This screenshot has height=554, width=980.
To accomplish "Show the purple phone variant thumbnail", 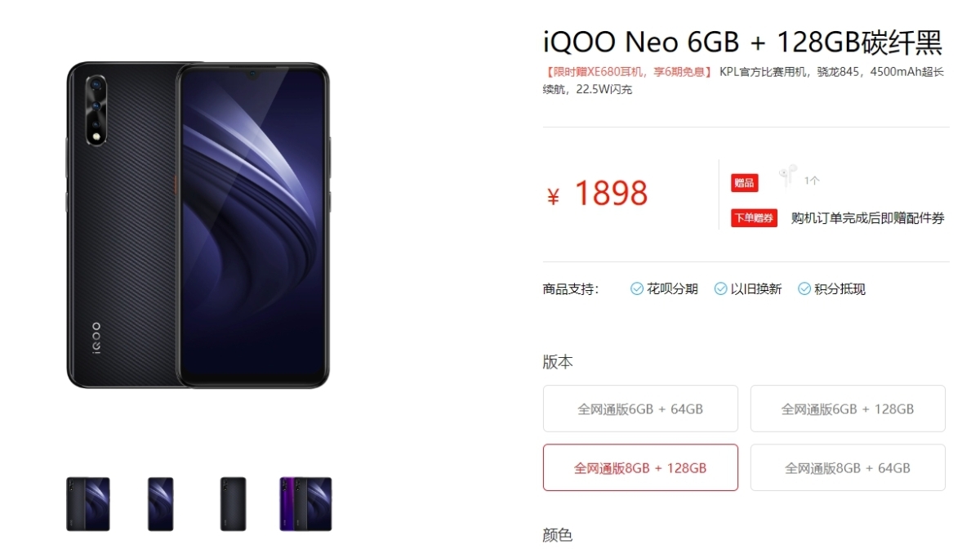I will pyautogui.click(x=305, y=504).
